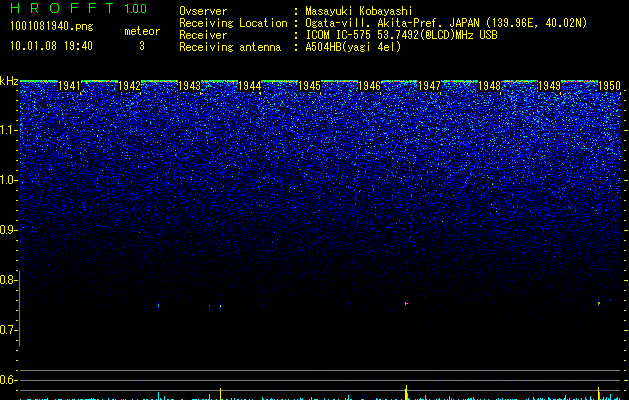The height and width of the screenshot is (400, 629).
Task: Click the date stamp 10.01.08 19:40
Action: (51, 46)
